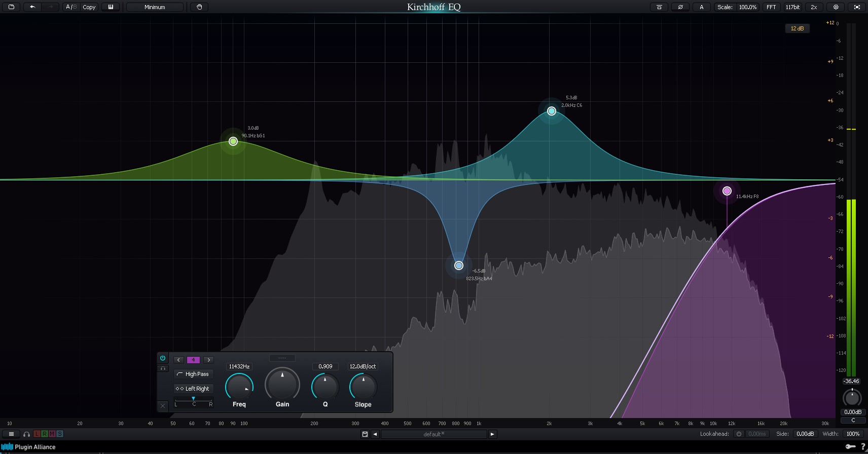
Task: Select the blue 823.5Hz band node
Action: pos(459,266)
